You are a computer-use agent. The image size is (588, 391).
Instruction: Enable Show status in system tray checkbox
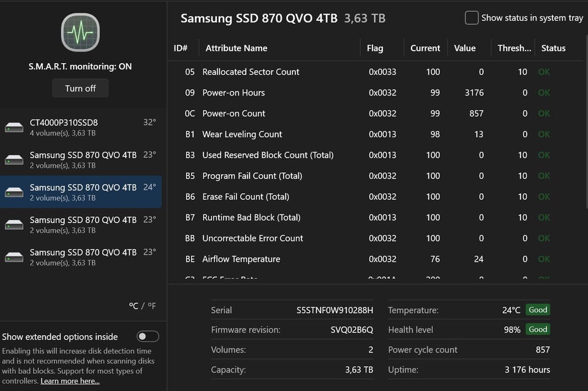[472, 18]
